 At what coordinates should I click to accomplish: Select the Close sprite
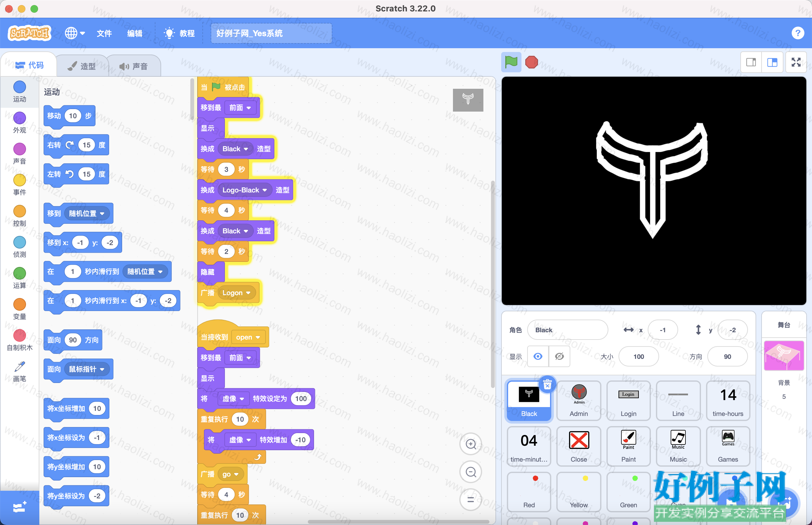pos(579,446)
